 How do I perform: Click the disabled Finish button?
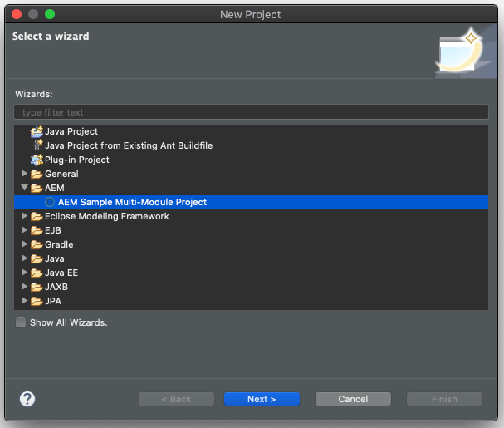[444, 399]
